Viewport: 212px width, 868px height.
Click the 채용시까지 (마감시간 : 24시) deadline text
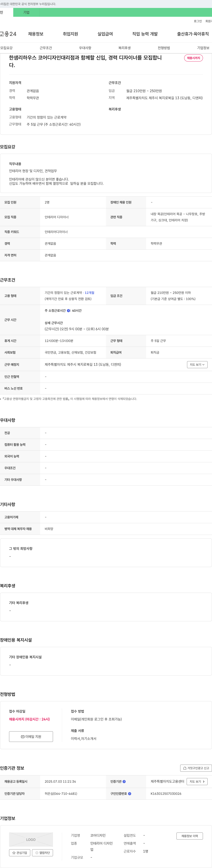(29, 719)
